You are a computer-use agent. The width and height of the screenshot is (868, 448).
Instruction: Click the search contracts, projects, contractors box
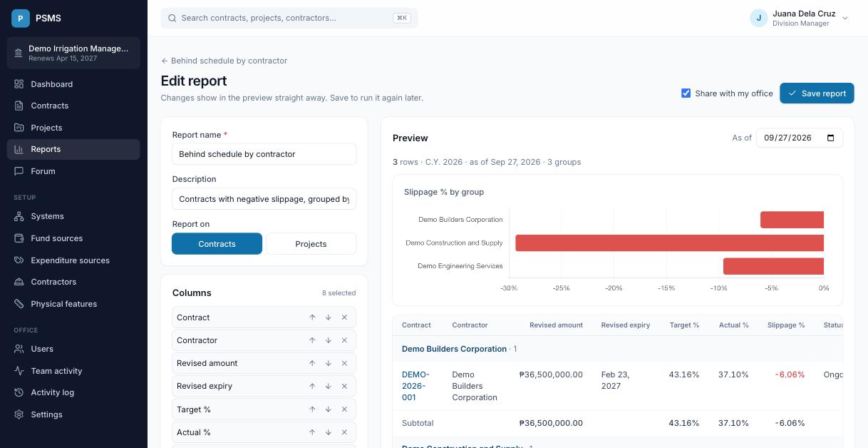pos(289,18)
